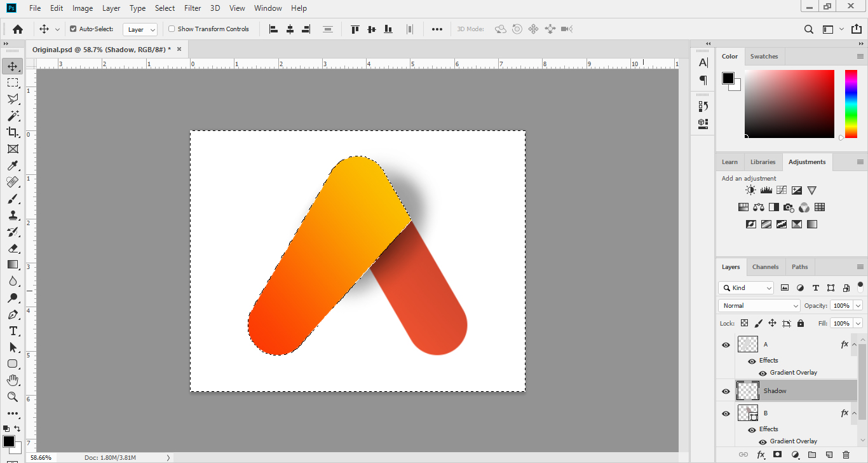Click the Home icon in options bar
The image size is (868, 463).
[x=18, y=29]
